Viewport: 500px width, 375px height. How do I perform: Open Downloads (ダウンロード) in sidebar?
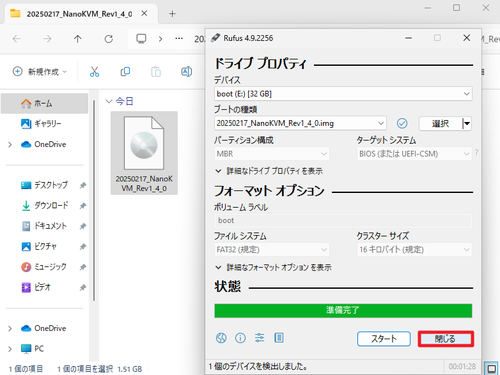click(x=44, y=206)
